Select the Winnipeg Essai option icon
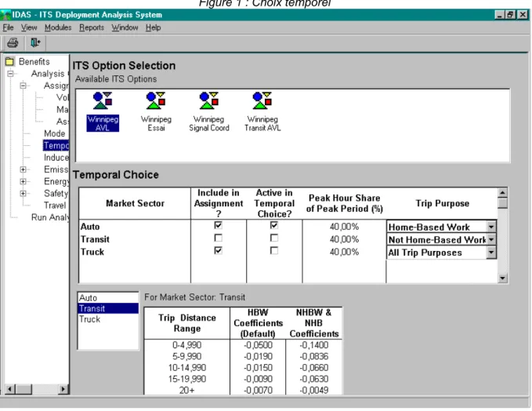532x411 pixels. click(156, 100)
